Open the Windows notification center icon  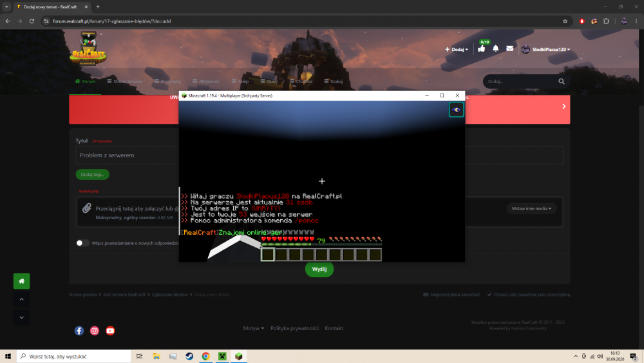[x=634, y=357]
